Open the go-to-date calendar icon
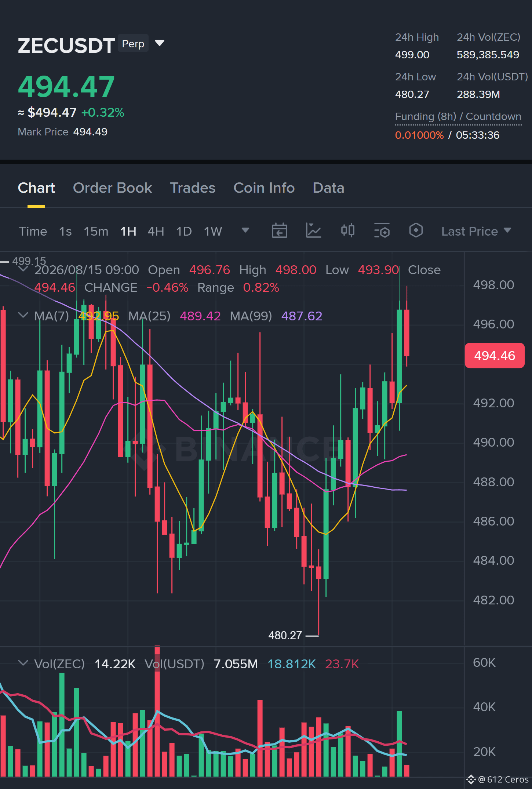Viewport: 532px width, 789px height. pos(280,230)
